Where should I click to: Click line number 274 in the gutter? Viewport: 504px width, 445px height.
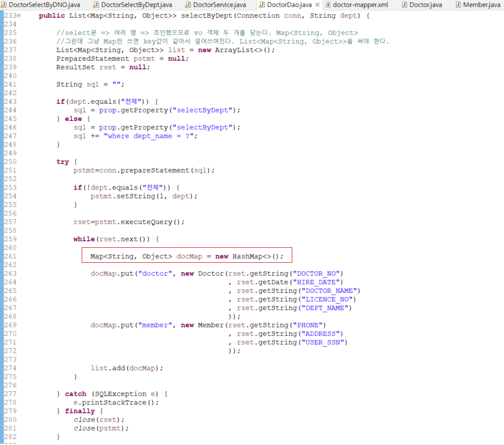click(x=10, y=368)
